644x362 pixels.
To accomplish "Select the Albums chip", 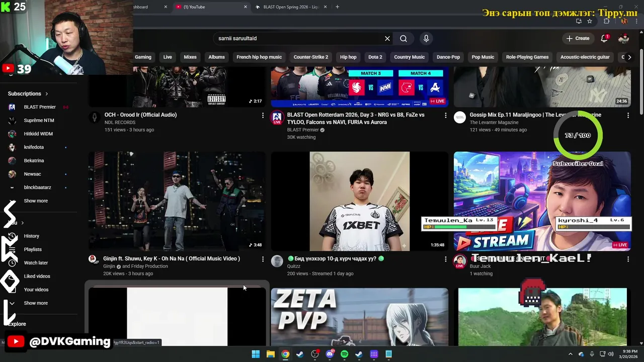I will pyautogui.click(x=217, y=57).
